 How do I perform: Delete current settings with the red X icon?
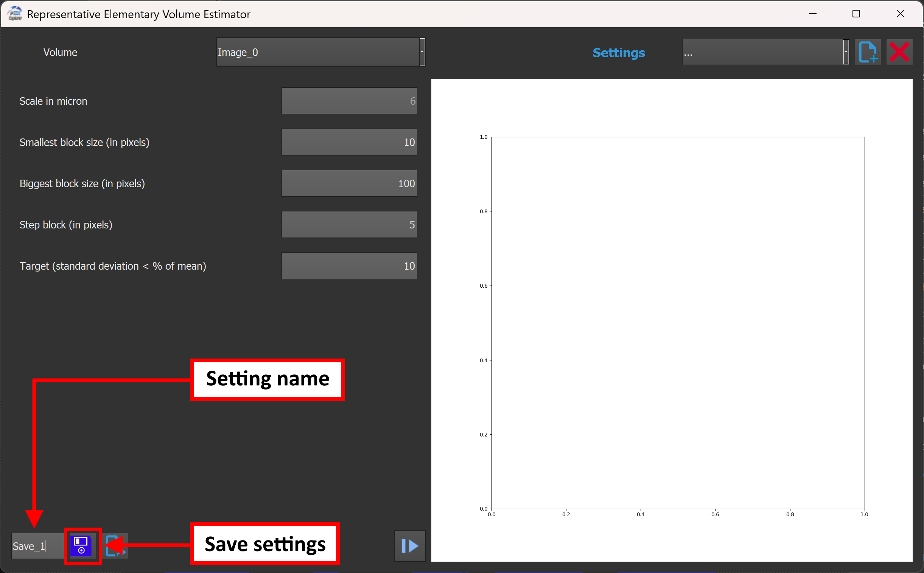[899, 52]
